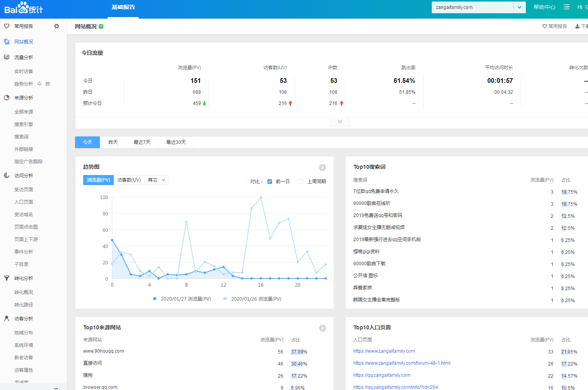Viewport: 588px width, 390px height.
Task: Click the list menu icon in top header
Action: coord(567,7)
